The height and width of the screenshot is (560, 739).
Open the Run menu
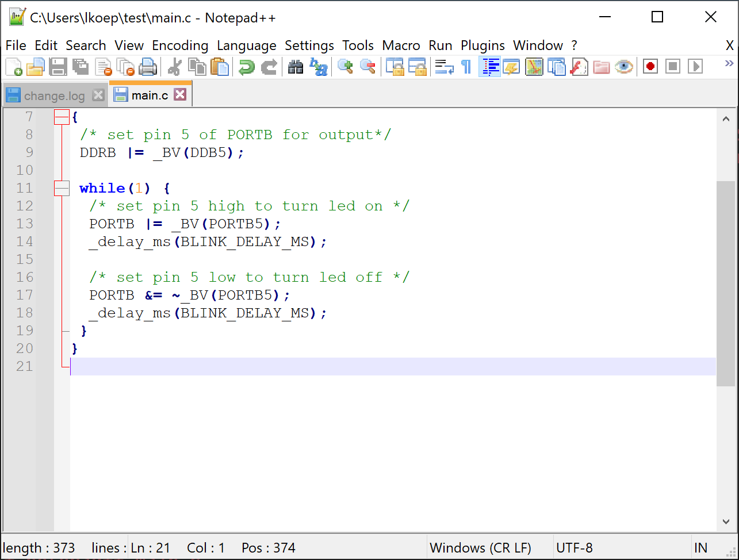pos(441,45)
